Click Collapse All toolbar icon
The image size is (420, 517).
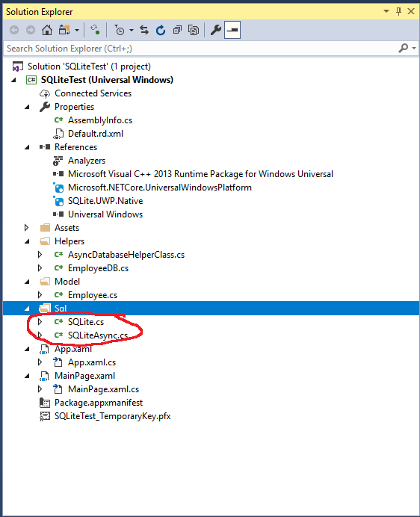click(177, 30)
